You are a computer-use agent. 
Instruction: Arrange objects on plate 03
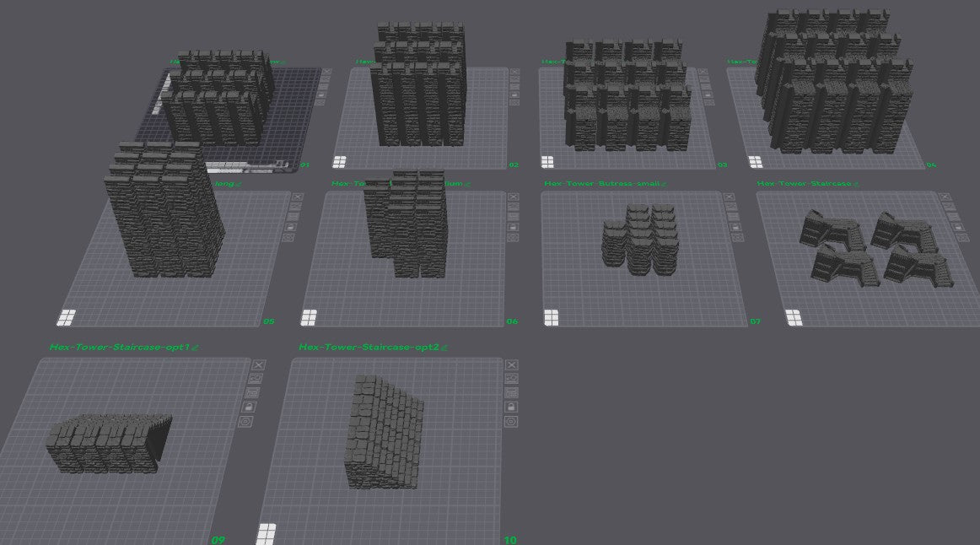point(706,85)
